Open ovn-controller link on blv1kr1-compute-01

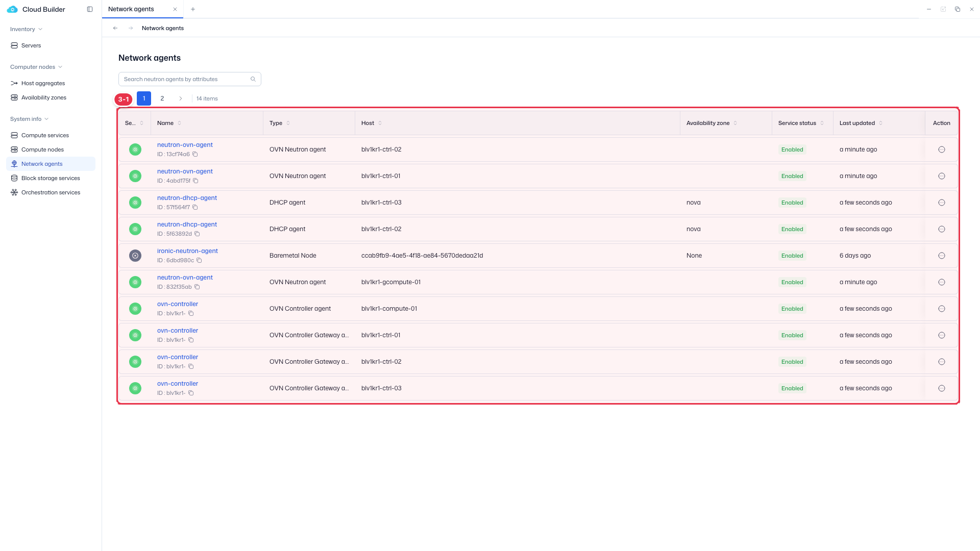coord(178,304)
